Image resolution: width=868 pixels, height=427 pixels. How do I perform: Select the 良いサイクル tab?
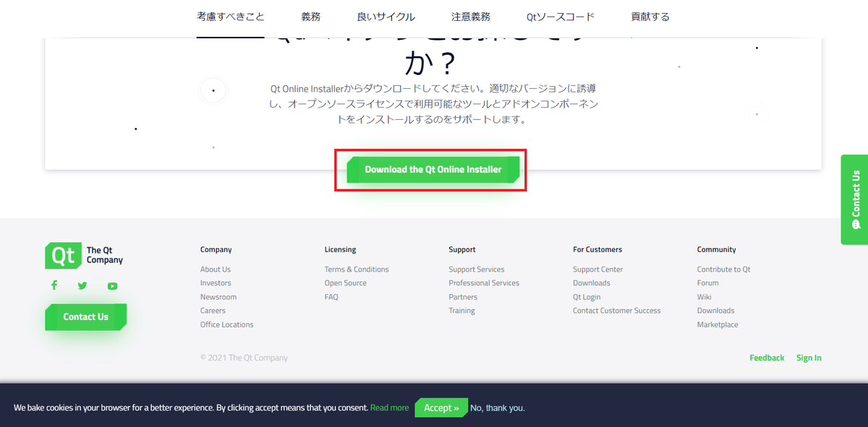[x=386, y=17]
